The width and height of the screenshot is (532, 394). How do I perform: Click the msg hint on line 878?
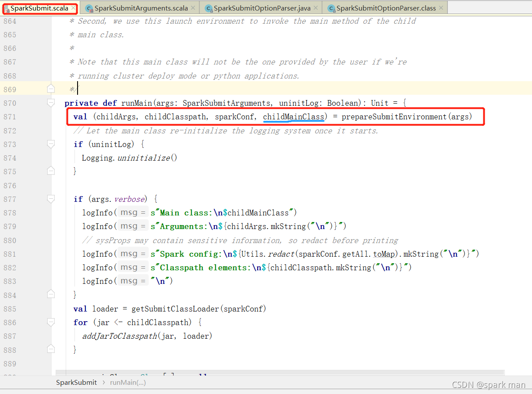(133, 212)
